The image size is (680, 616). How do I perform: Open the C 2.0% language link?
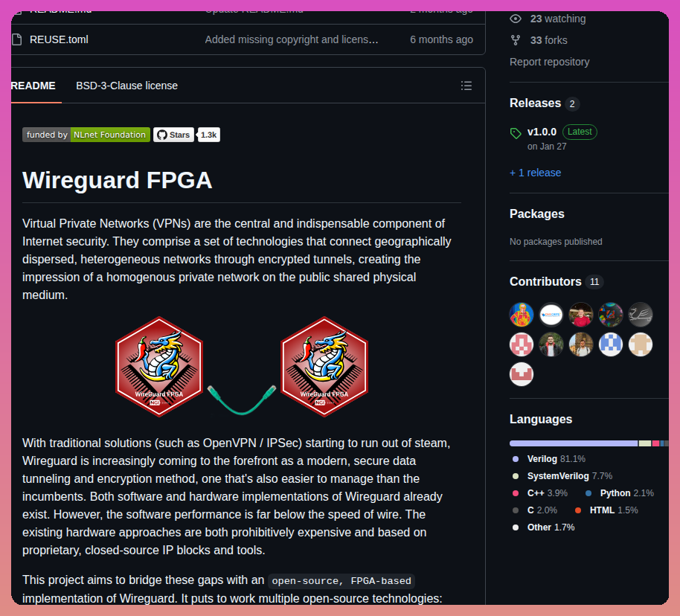pos(534,510)
